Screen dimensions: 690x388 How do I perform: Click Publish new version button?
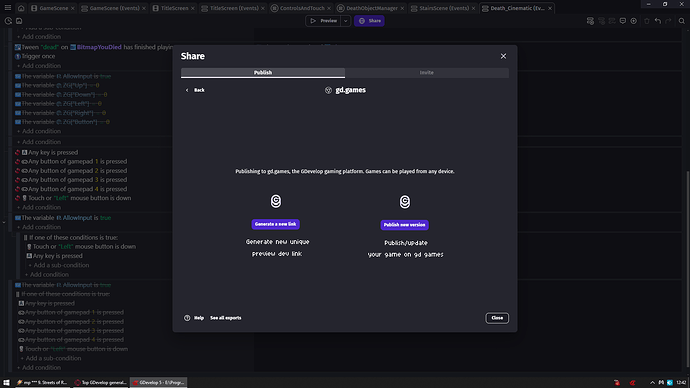[x=404, y=225]
